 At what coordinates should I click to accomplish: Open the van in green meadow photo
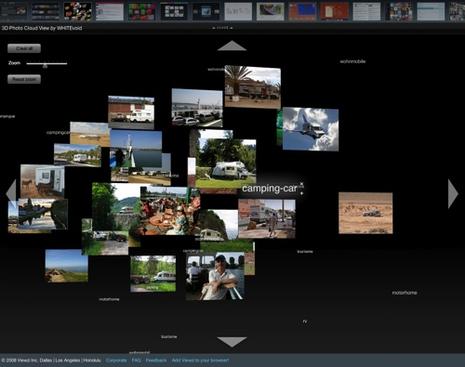pyautogui.click(x=153, y=274)
